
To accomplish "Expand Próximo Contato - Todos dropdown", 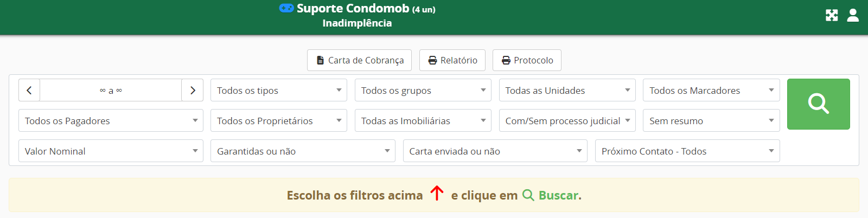I will (x=687, y=151).
